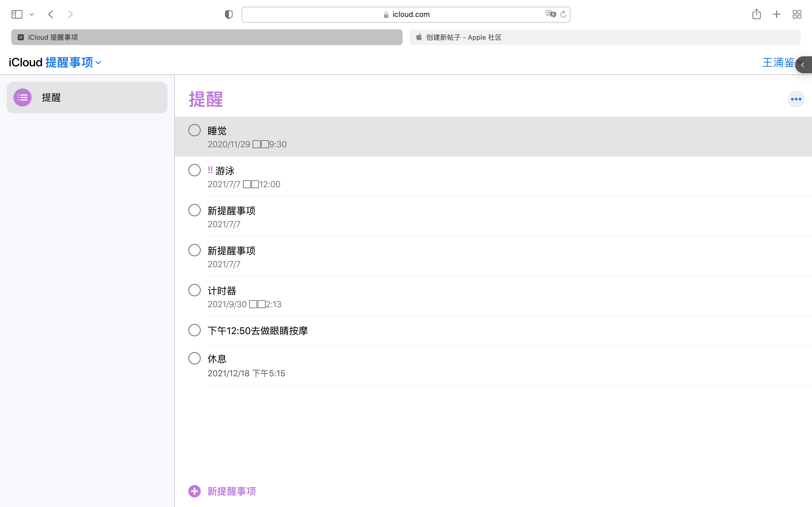
Task: Open the sidebar options chevron next to the sidebar icon
Action: point(32,14)
